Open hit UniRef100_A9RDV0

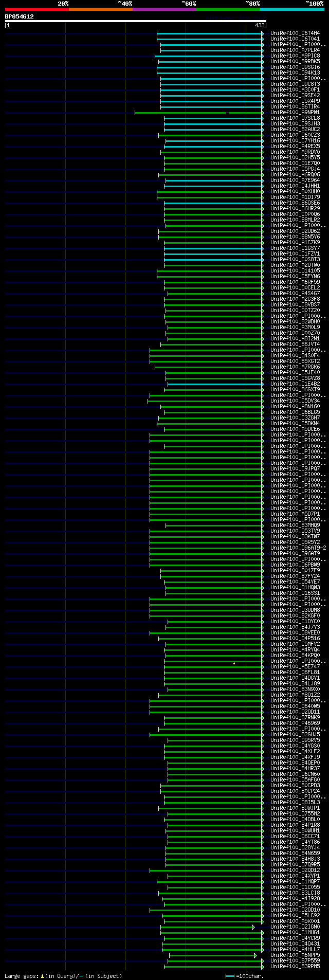pyautogui.click(x=295, y=152)
